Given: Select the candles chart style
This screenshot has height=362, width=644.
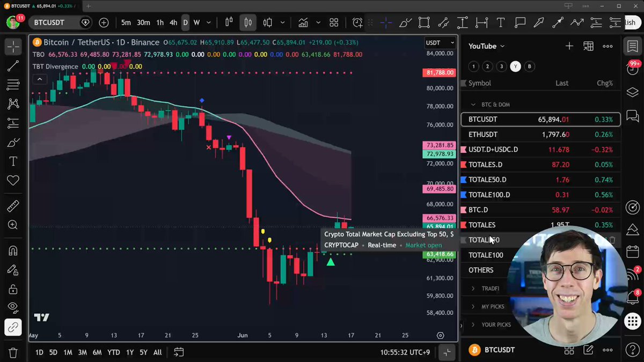Looking at the screenshot, I should coord(248,23).
